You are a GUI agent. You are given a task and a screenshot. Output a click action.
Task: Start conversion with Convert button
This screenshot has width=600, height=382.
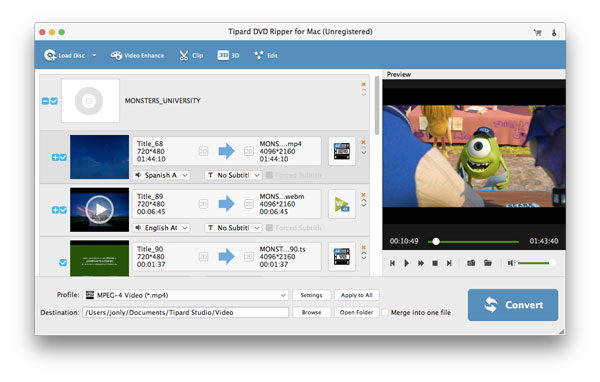click(513, 305)
